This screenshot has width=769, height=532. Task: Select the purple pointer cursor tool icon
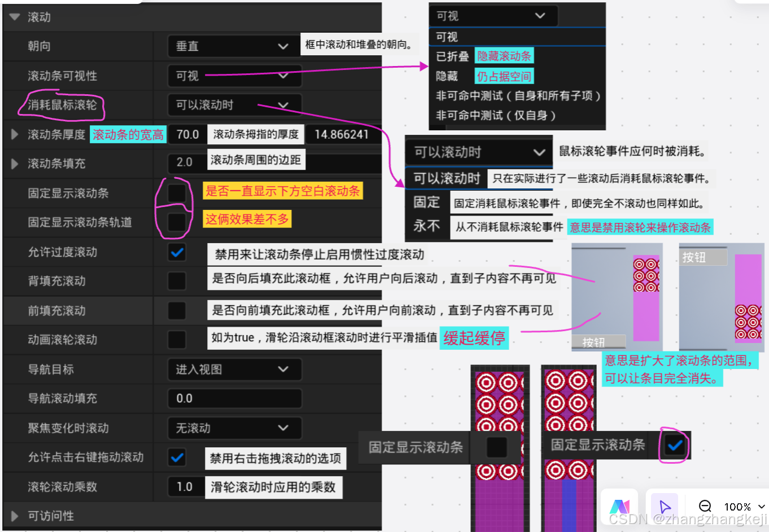pyautogui.click(x=664, y=507)
